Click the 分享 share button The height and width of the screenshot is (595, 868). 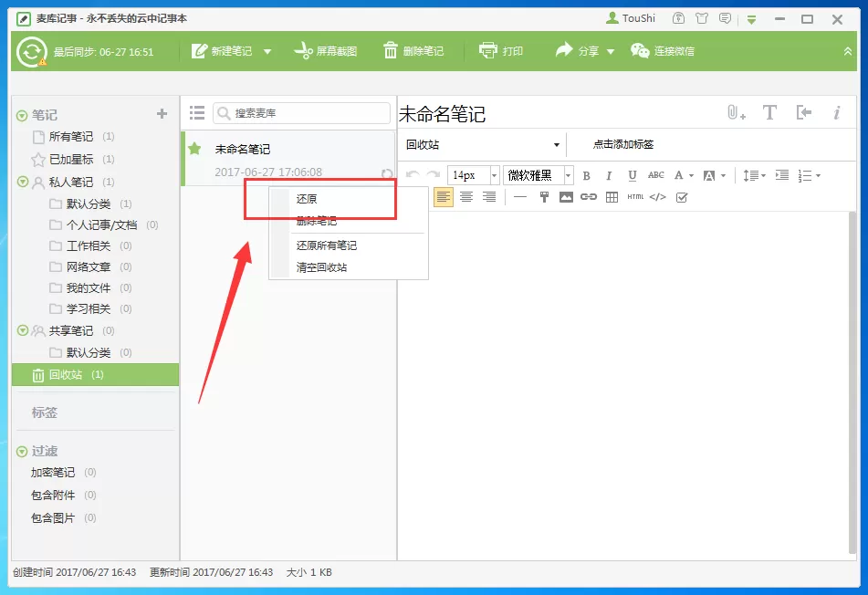578,51
